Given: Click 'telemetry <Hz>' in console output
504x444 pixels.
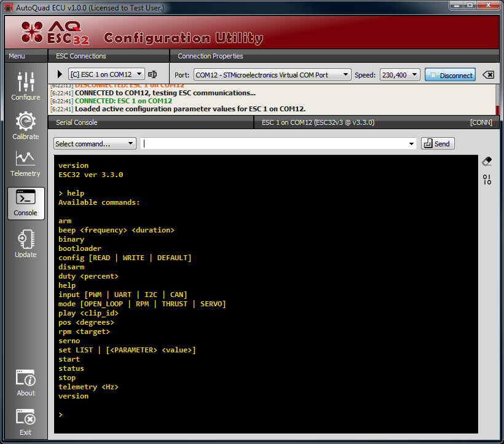Looking at the screenshot, I should (89, 387).
